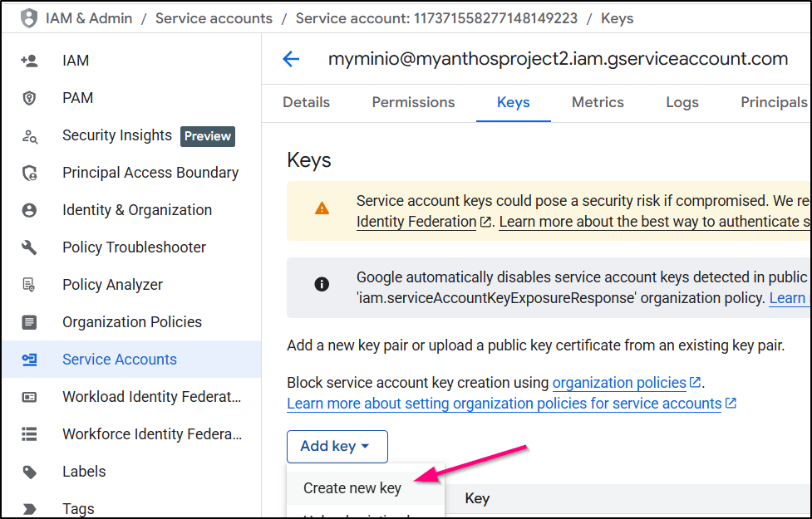Screen dimensions: 812x519
Task: Click the Labels tag icon
Action: click(29, 472)
